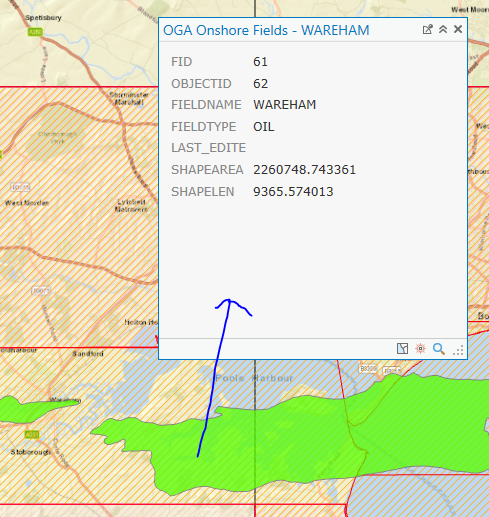The image size is (489, 517).
Task: Dock the pop-up window
Action: pyautogui.click(x=427, y=29)
